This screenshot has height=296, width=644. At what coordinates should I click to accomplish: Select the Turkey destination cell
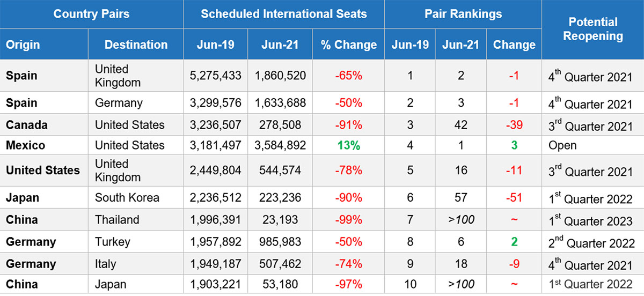pos(113,242)
